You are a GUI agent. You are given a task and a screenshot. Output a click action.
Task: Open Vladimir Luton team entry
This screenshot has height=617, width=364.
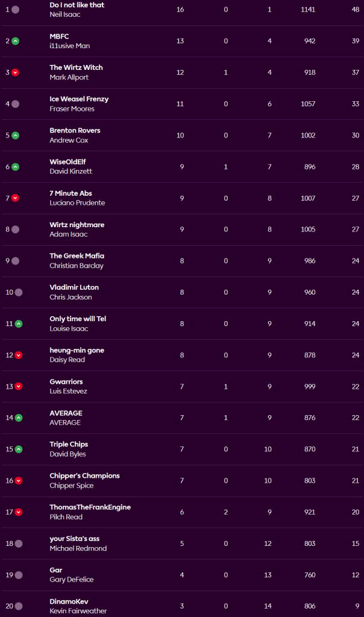tap(74, 287)
